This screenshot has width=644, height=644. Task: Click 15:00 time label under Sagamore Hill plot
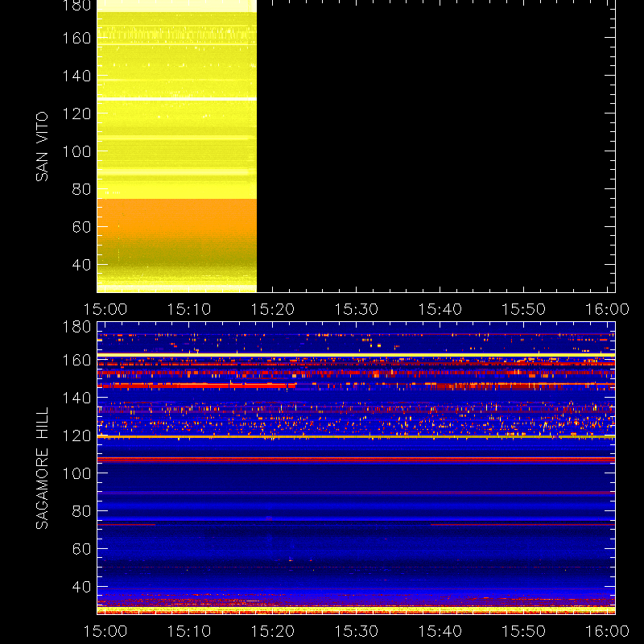[105, 631]
